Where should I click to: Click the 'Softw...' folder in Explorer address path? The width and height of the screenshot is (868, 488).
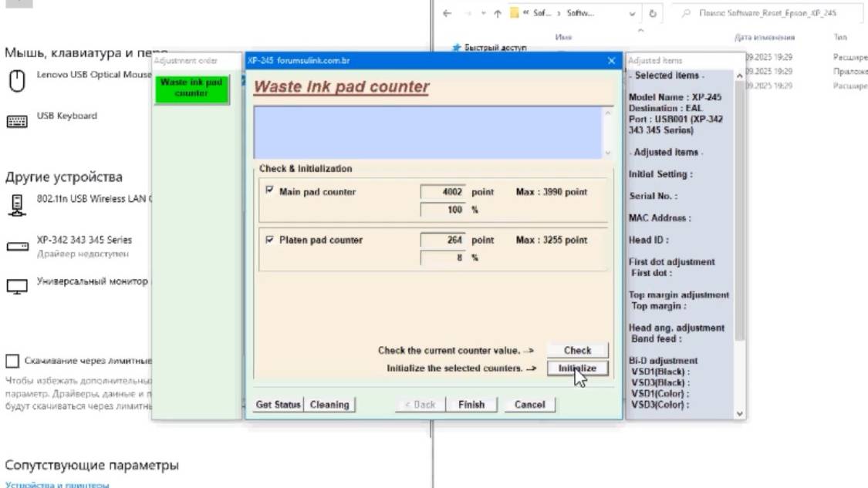click(x=580, y=13)
